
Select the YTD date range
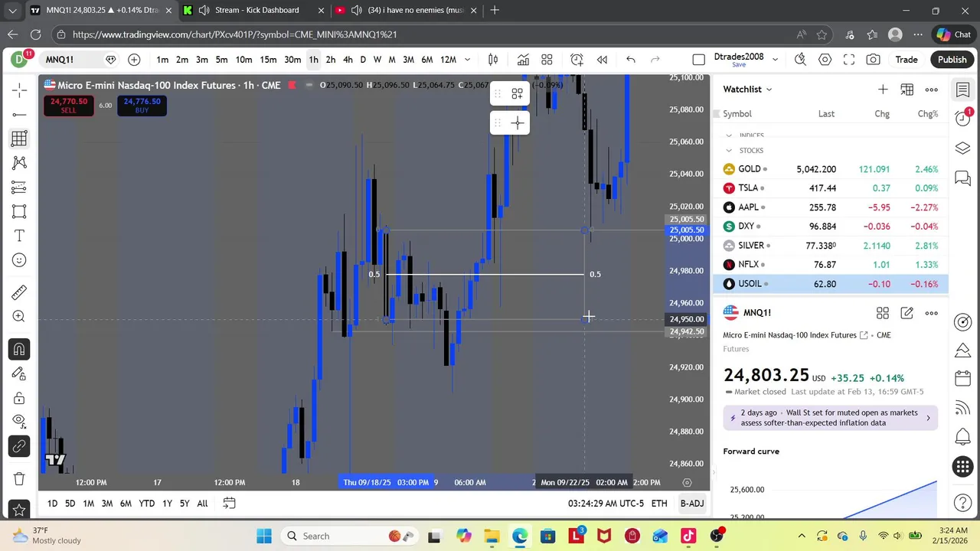(x=146, y=504)
